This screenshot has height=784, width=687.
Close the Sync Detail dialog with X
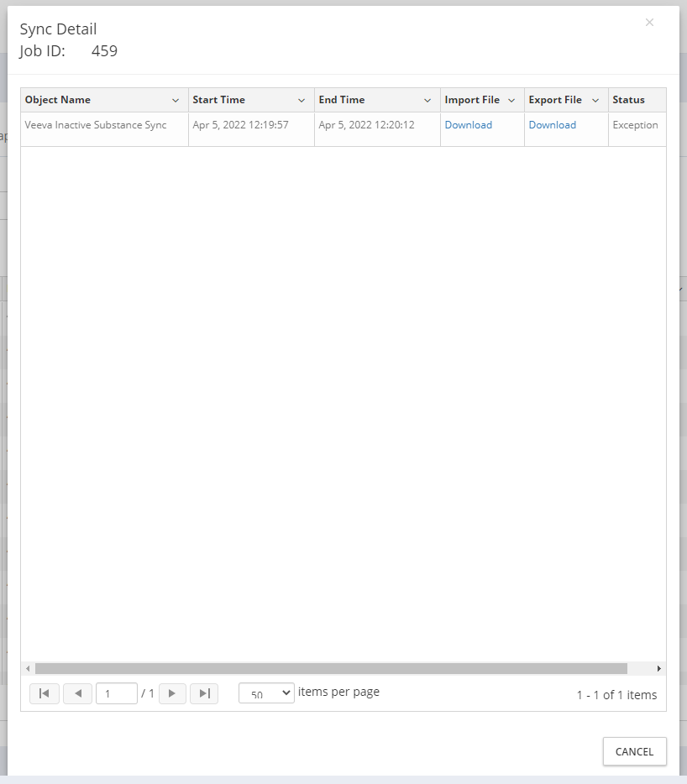click(649, 23)
